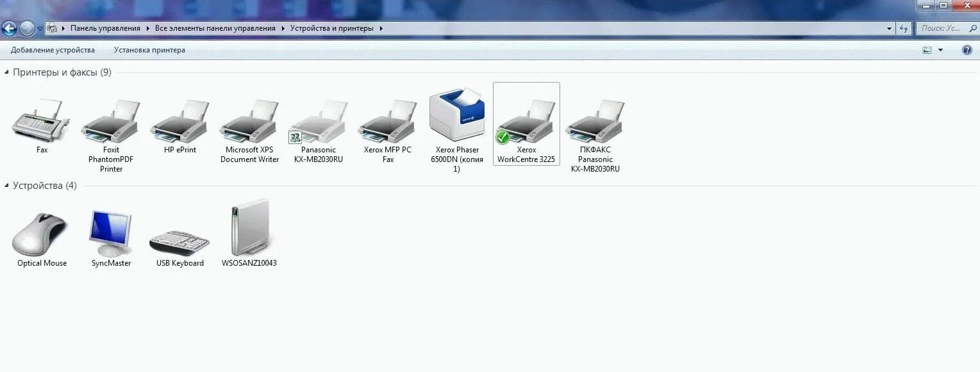Viewport: 980px width, 372px height.
Task: Select the SyncMaster monitor device
Action: 111,234
